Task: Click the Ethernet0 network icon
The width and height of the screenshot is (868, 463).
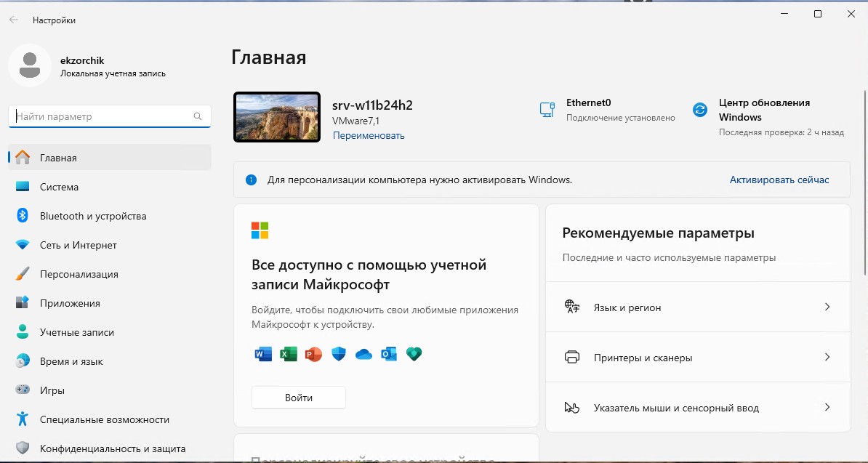Action: click(x=547, y=110)
